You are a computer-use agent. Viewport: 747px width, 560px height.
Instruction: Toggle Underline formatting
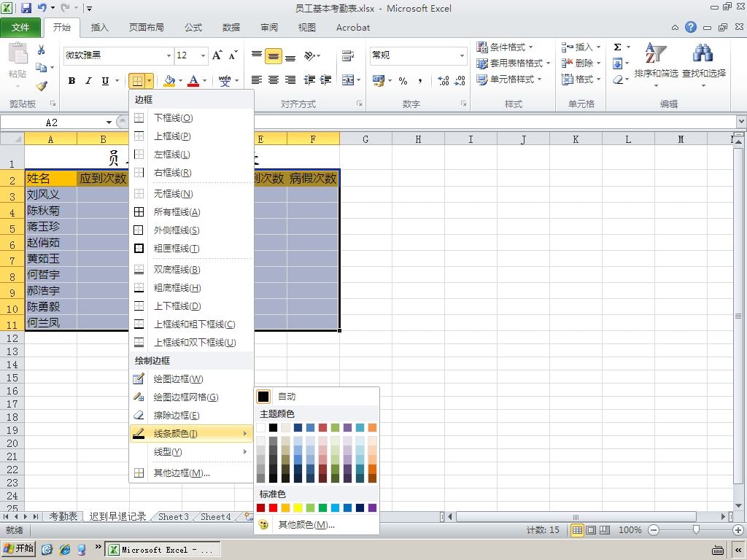pyautogui.click(x=105, y=80)
